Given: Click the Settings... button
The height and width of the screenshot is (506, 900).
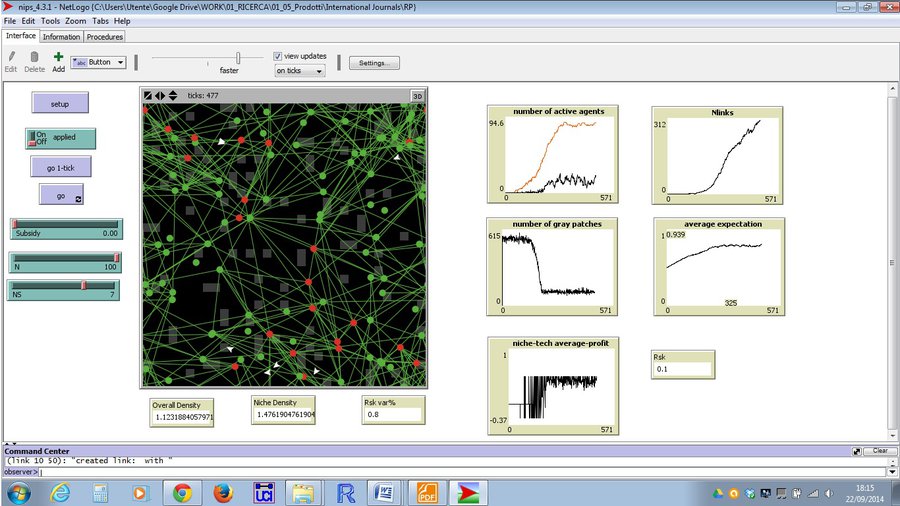Looking at the screenshot, I should (373, 62).
